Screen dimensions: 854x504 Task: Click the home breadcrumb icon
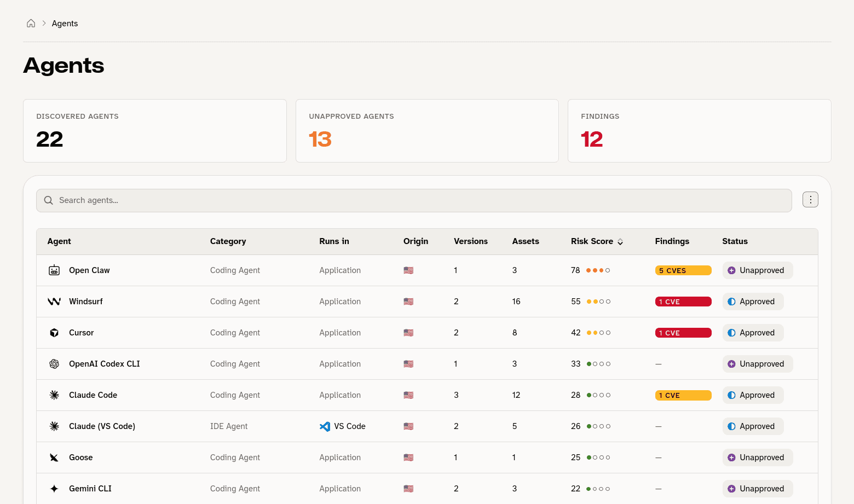(31, 23)
